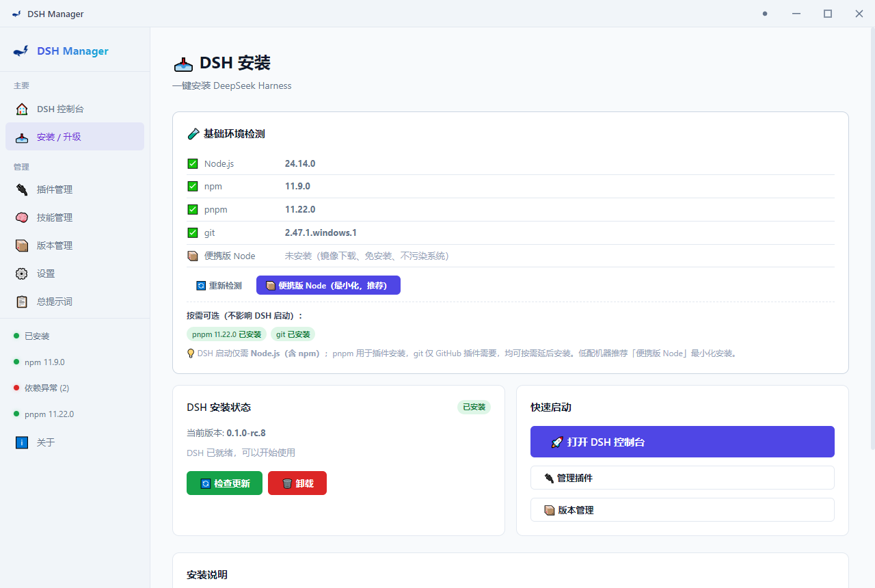875x588 pixels.
Task: Click the test tube icon at 基础环境检测
Action: (193, 134)
